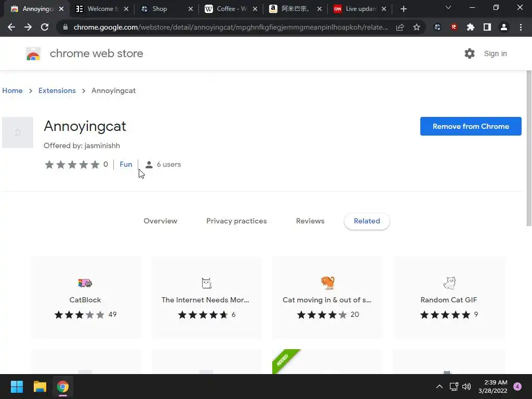Reload the current page
Image resolution: width=532 pixels, height=399 pixels.
[45, 27]
